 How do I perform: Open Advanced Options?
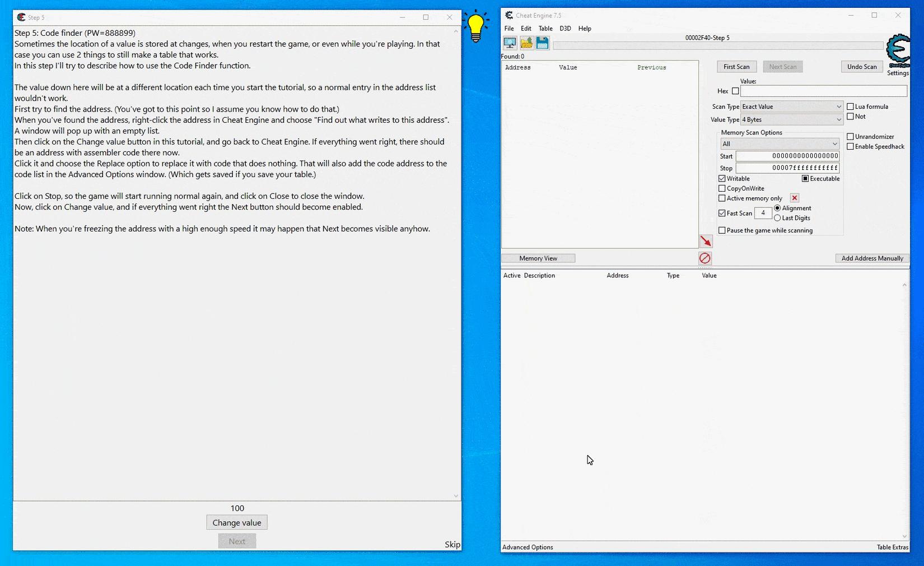528,548
